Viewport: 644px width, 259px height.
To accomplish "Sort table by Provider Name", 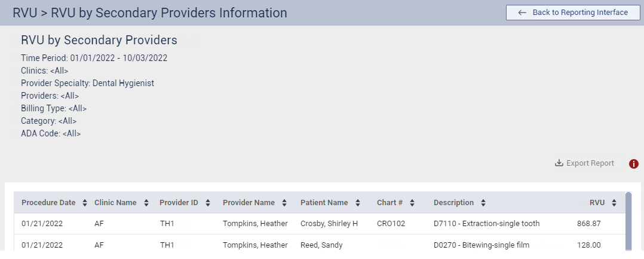I will [x=284, y=203].
